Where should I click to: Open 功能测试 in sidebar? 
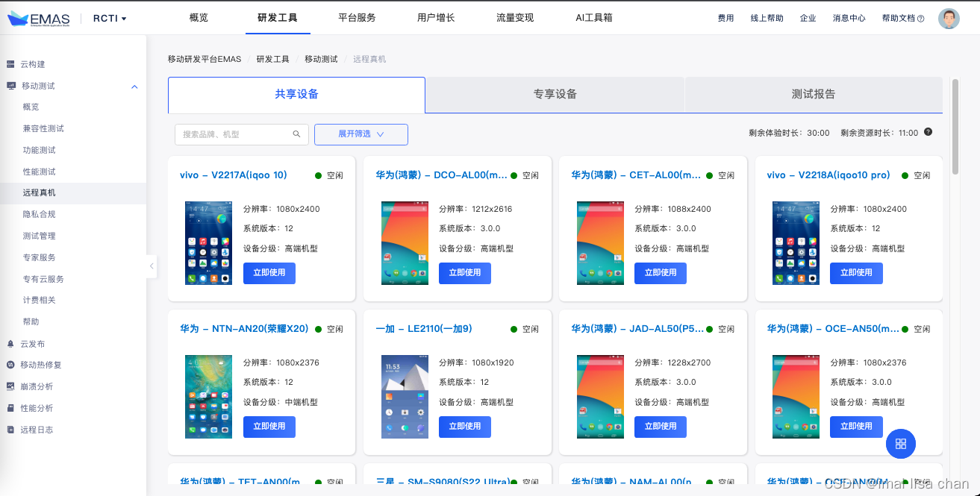[x=39, y=150]
